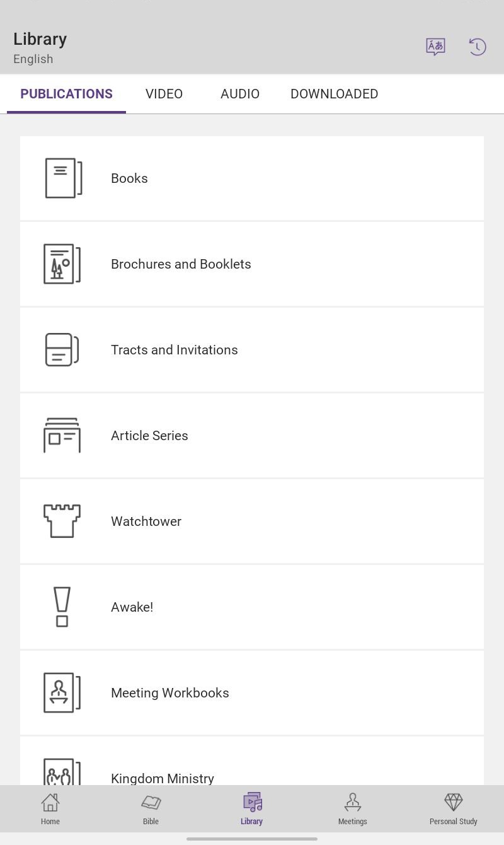Open Bible from bottom navigation
Image resolution: width=504 pixels, height=845 pixels.
click(x=151, y=809)
